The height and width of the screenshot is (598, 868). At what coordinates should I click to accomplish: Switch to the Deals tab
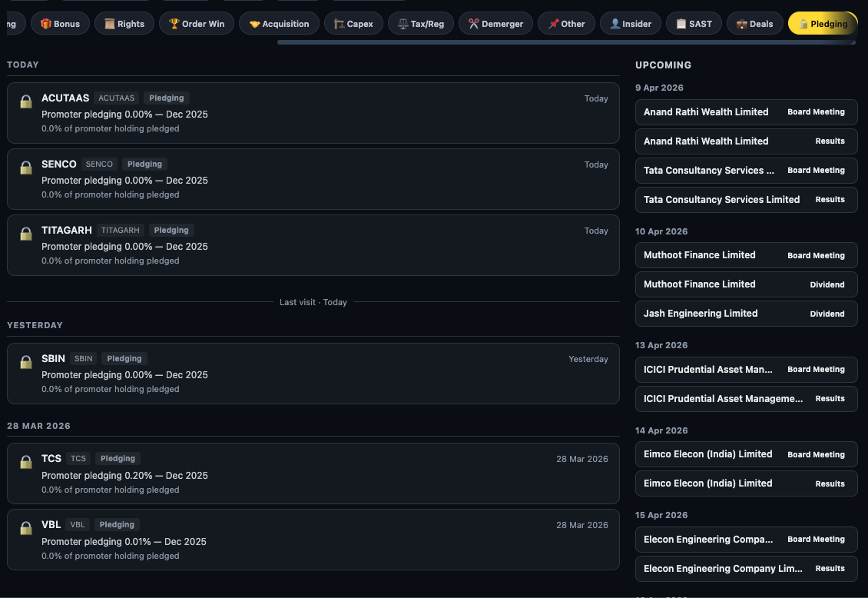(754, 23)
